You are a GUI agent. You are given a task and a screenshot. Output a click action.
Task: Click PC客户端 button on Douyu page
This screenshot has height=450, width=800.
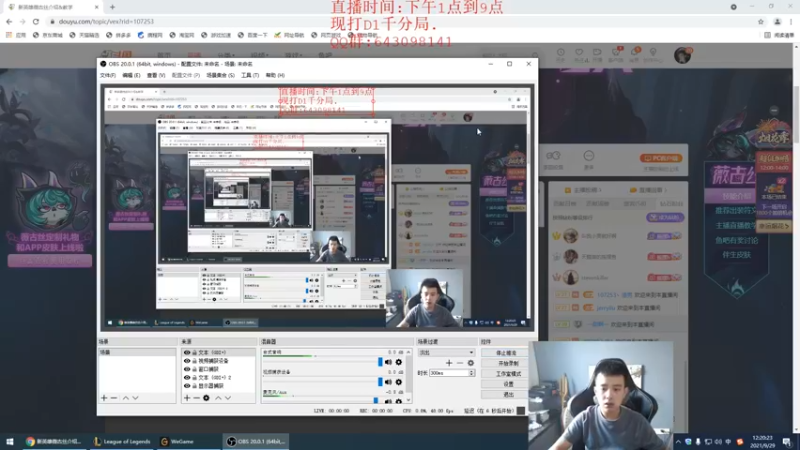[661, 158]
